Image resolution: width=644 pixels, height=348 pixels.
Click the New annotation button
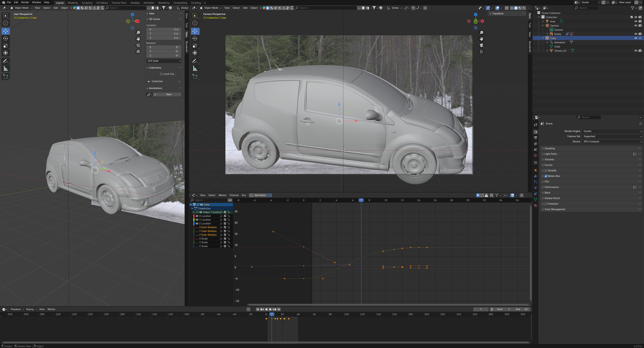169,94
